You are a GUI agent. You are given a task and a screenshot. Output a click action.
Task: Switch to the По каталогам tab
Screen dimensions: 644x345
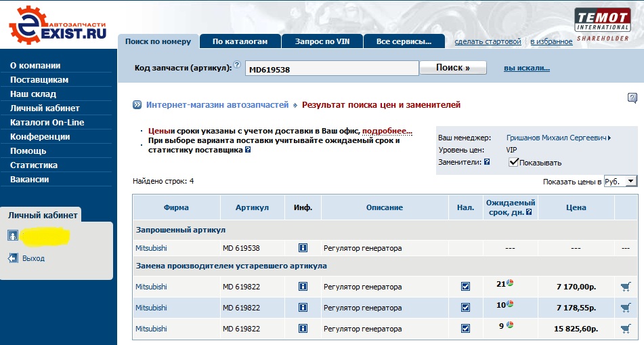tap(240, 41)
